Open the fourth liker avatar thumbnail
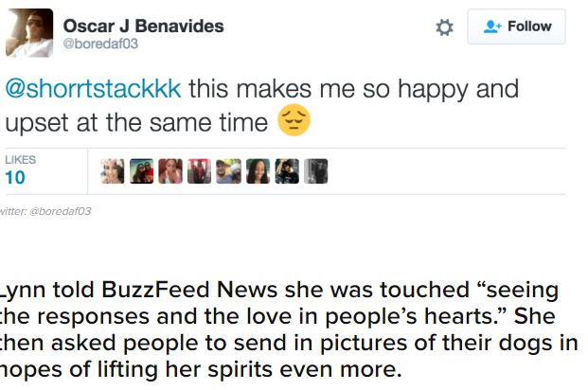588x390 pixels. point(199,171)
